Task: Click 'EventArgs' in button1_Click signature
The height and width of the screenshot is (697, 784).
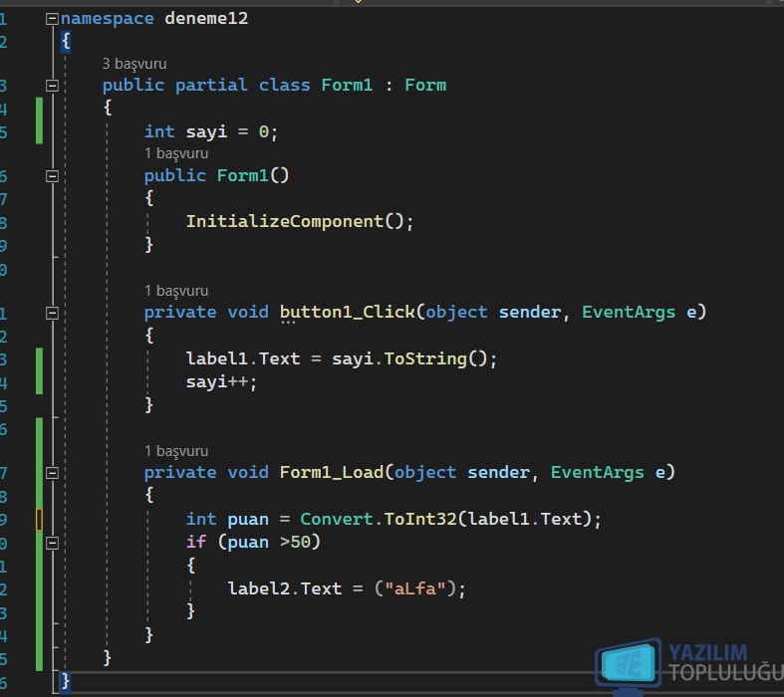Action: (x=629, y=312)
